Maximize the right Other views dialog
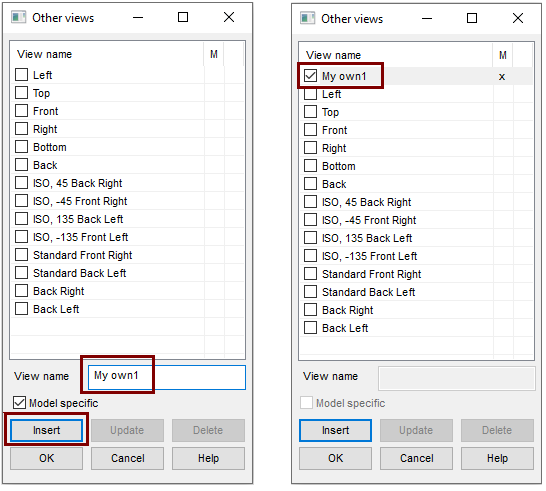546x491 pixels. [x=472, y=18]
